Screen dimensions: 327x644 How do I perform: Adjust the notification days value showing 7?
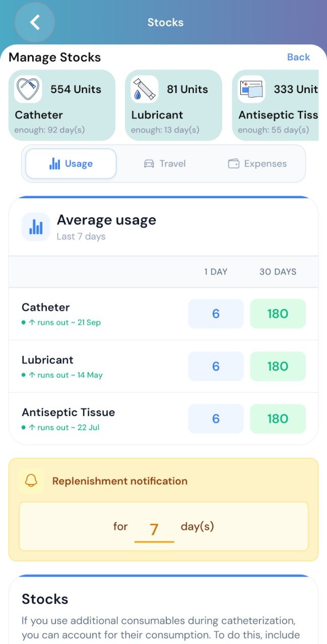tap(154, 526)
